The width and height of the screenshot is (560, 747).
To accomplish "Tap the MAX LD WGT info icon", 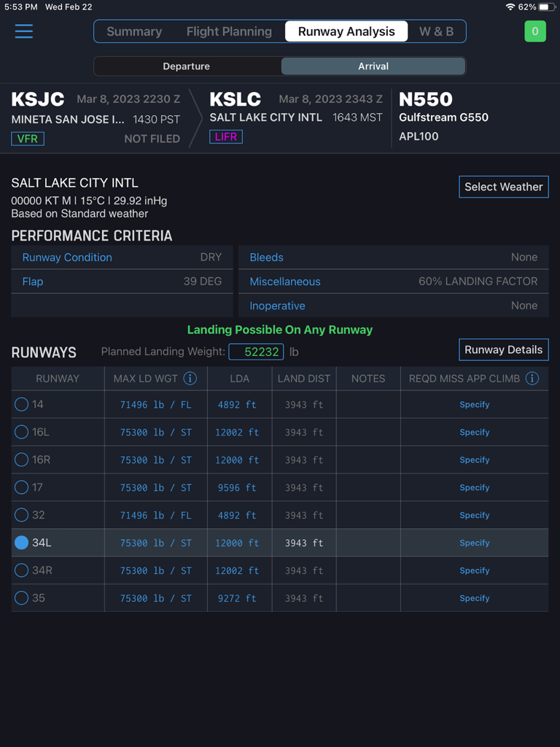I will [x=190, y=379].
